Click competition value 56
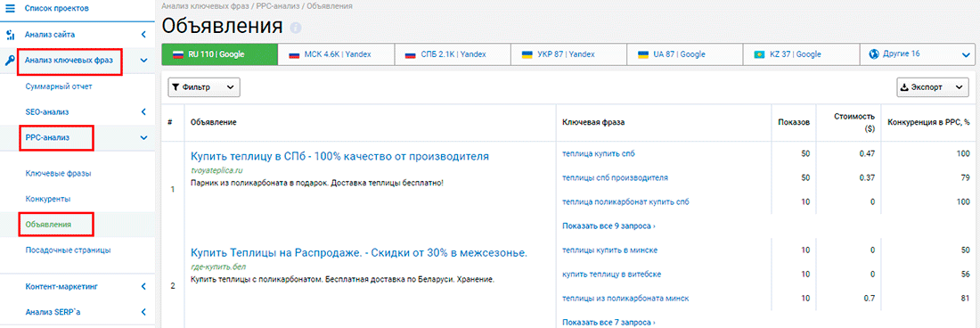The height and width of the screenshot is (328, 980). point(966,275)
